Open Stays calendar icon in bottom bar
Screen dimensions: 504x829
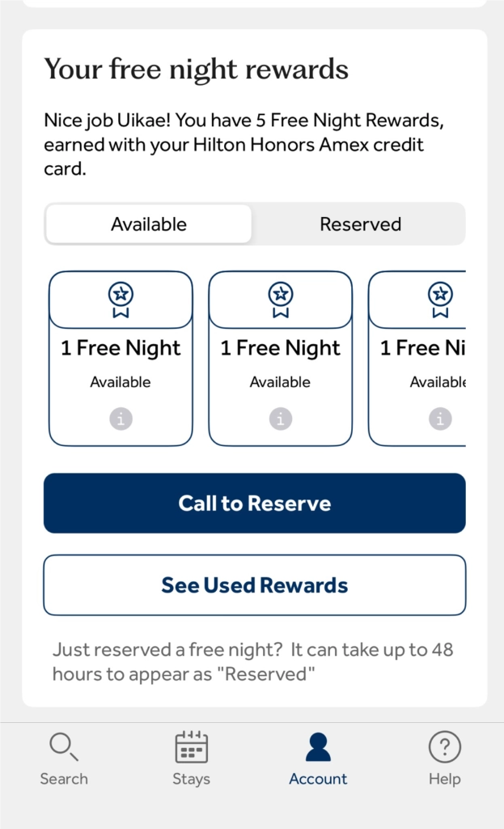point(191,746)
